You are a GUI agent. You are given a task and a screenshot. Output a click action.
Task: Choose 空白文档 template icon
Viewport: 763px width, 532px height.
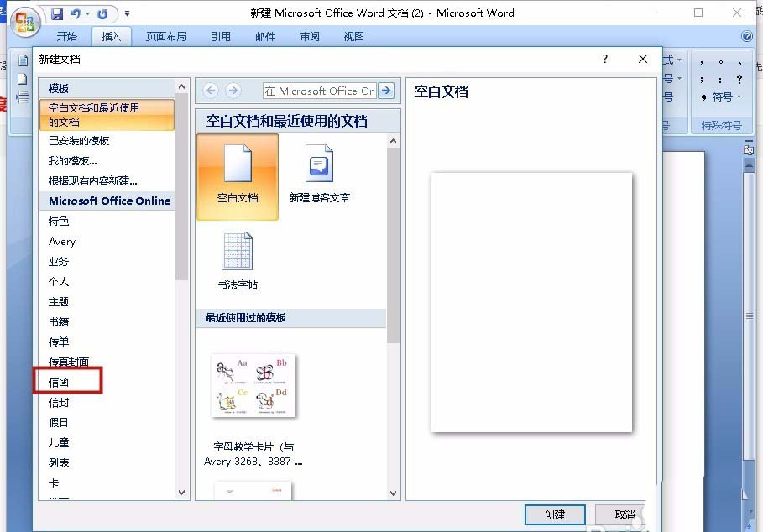tap(238, 177)
